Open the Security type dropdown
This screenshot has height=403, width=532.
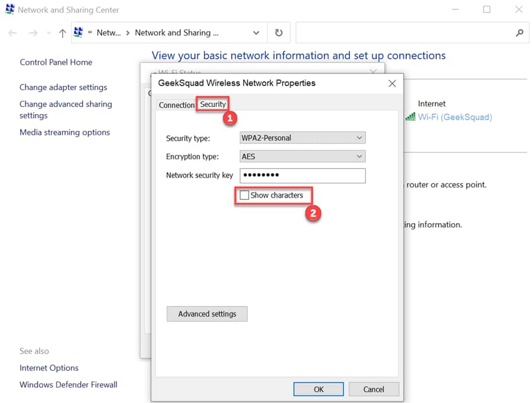pyautogui.click(x=303, y=138)
